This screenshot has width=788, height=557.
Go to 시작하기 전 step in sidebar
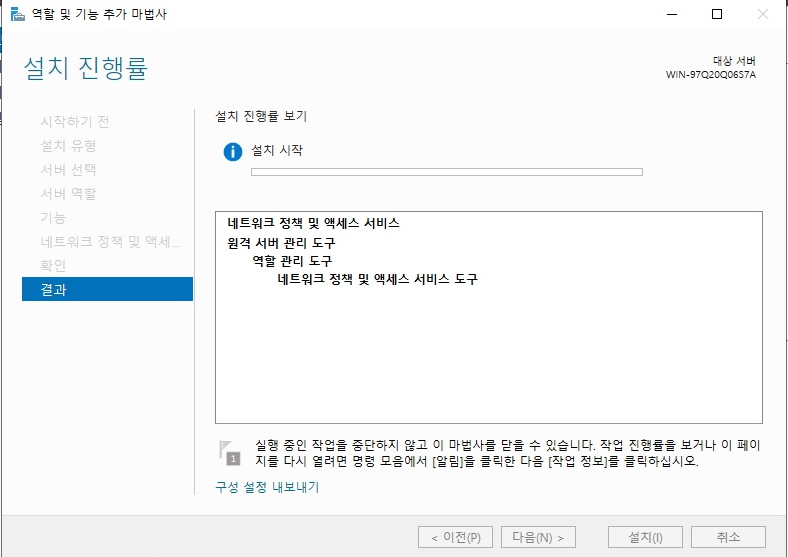[75, 122]
